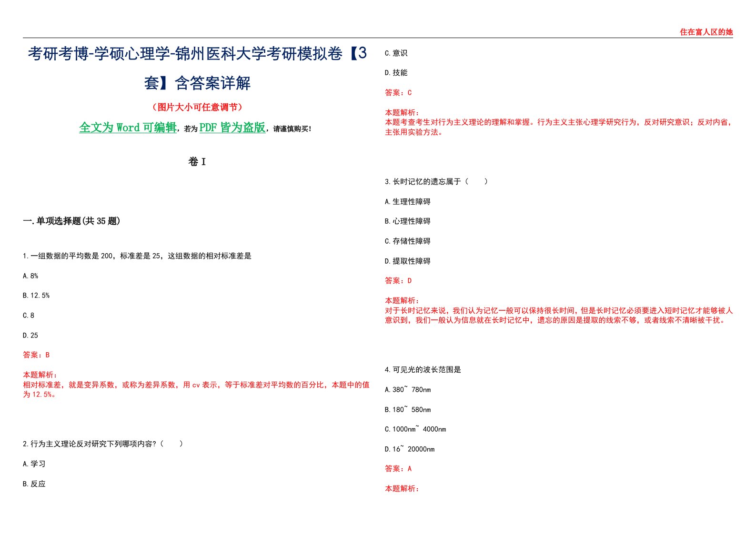
Task: Click the answer line 答案：A
Action: [x=398, y=469]
